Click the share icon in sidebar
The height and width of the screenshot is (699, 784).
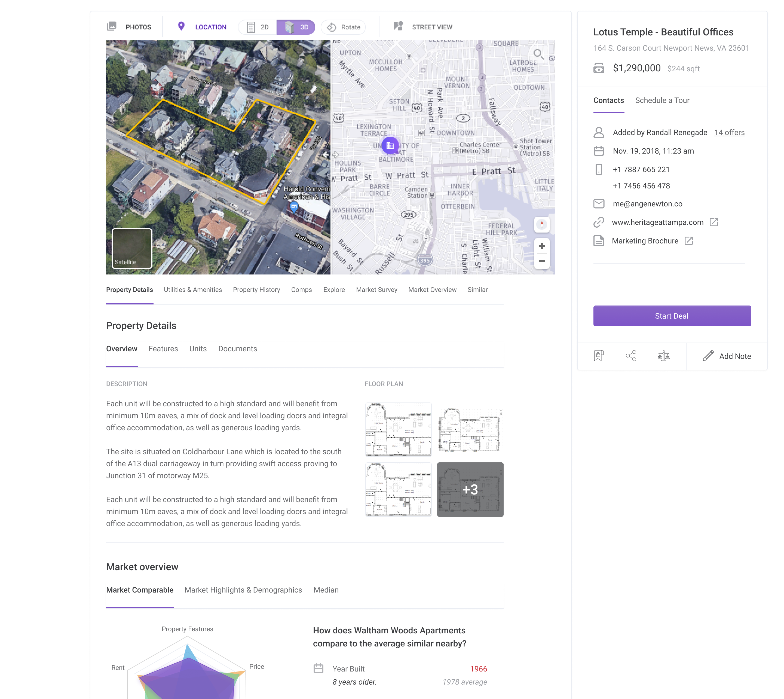tap(631, 356)
